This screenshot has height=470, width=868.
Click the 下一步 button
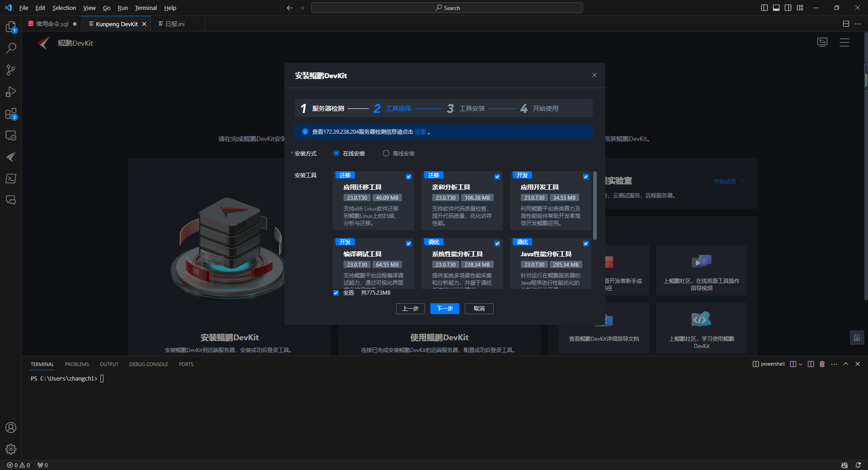coord(444,309)
